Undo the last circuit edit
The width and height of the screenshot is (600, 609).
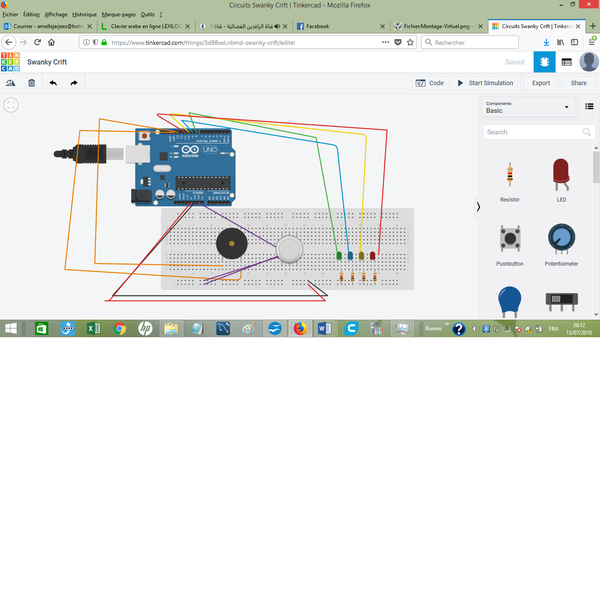(x=53, y=83)
